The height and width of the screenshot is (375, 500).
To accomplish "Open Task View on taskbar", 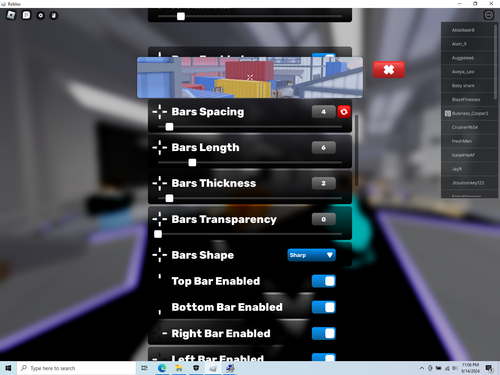I will tap(144, 368).
